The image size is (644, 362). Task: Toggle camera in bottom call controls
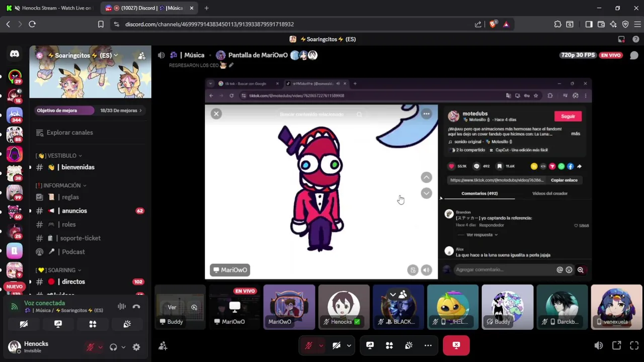coord(337,345)
